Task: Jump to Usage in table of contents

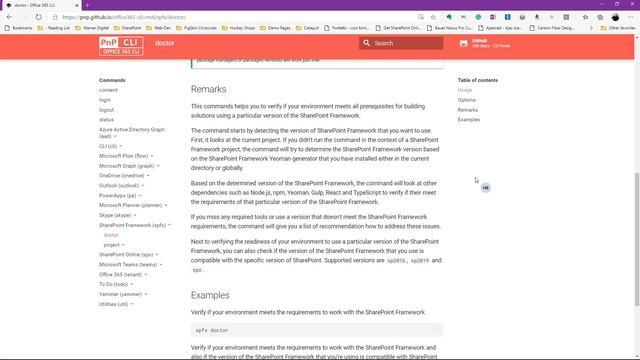Action: pyautogui.click(x=465, y=90)
